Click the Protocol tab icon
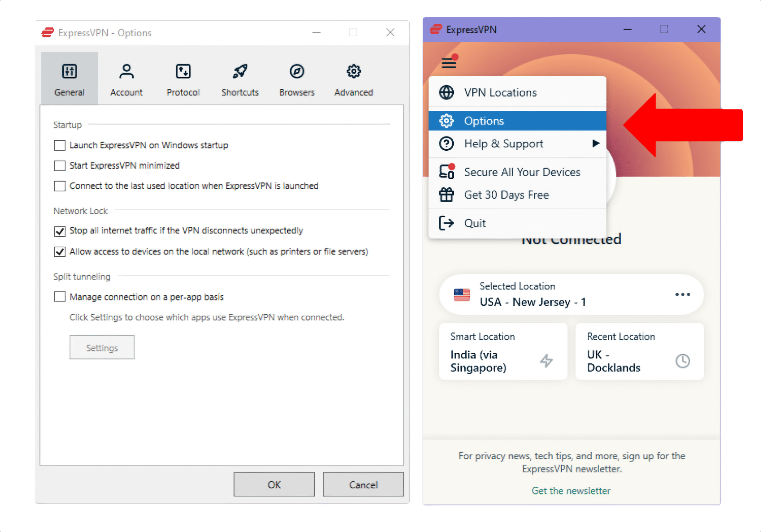Screen dimensions: 761x532 coord(183,71)
